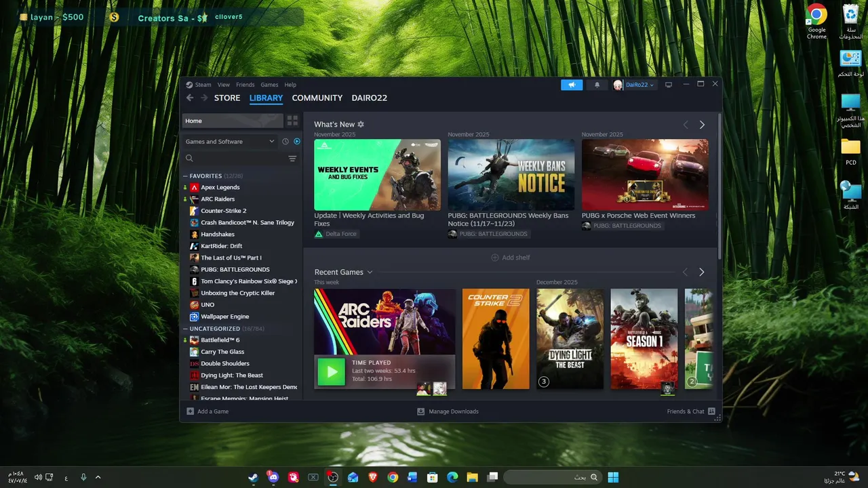Switch to the COMMUNITY tab

coord(317,98)
